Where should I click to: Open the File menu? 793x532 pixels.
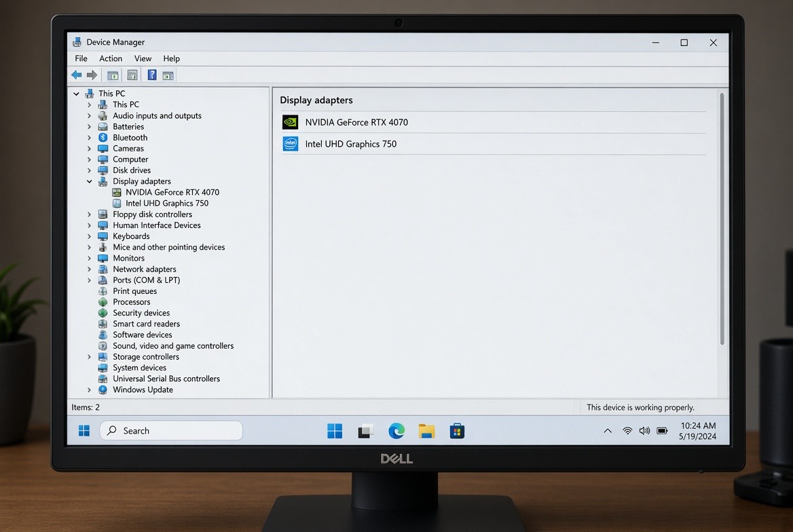coord(81,58)
